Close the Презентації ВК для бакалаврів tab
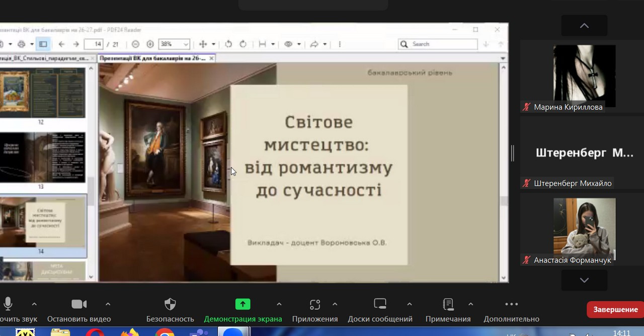Viewport: 644px width, 336px height. click(x=211, y=58)
